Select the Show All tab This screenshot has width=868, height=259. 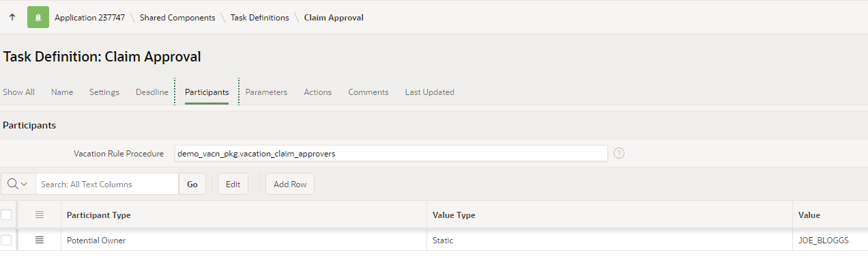point(18,92)
